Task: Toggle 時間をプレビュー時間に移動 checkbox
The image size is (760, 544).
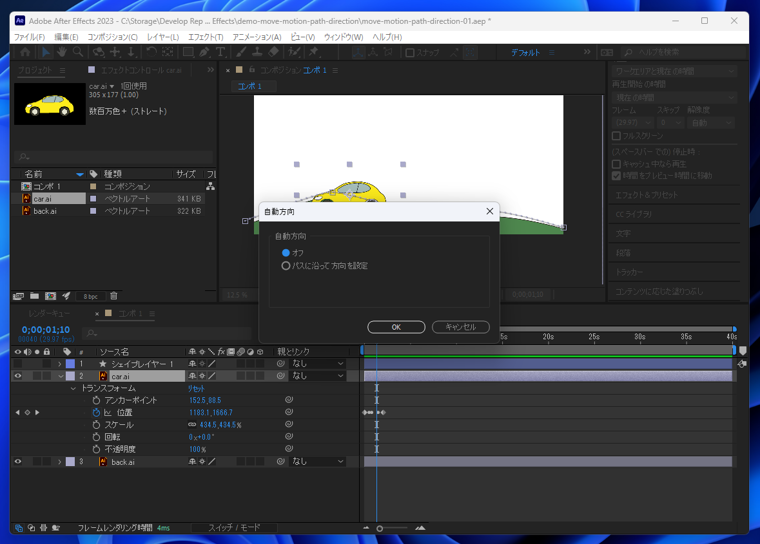Action: (617, 176)
